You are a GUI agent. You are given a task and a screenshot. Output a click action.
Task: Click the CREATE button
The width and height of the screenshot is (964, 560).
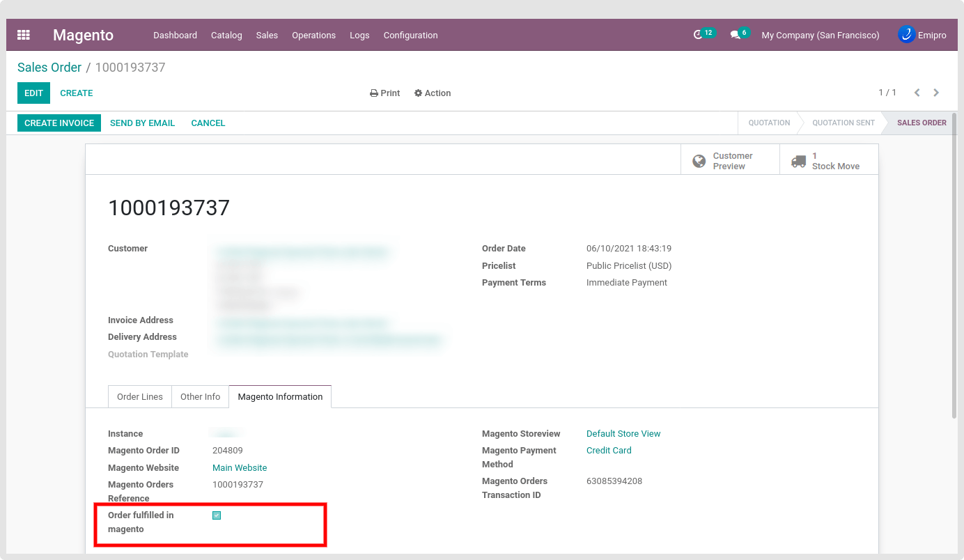pos(77,93)
